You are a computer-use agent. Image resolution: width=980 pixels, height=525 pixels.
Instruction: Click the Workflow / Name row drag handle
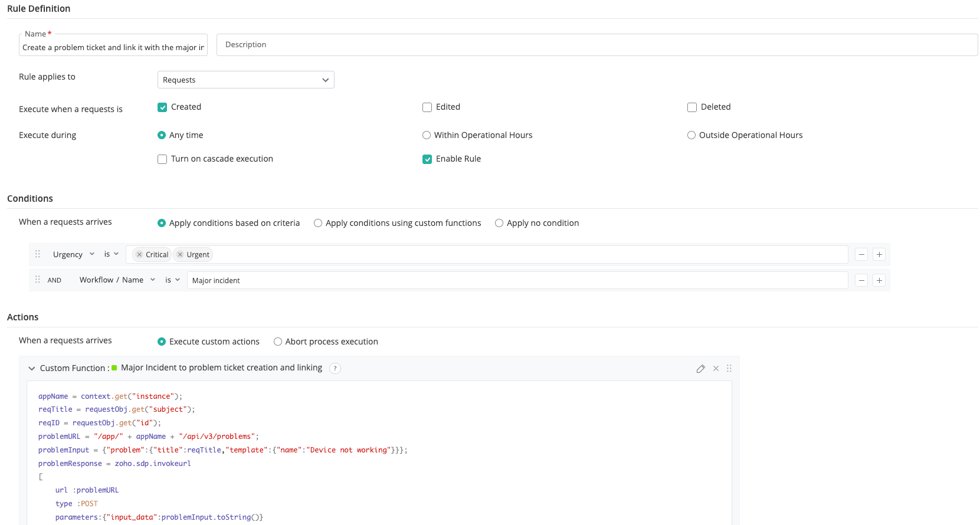(38, 280)
